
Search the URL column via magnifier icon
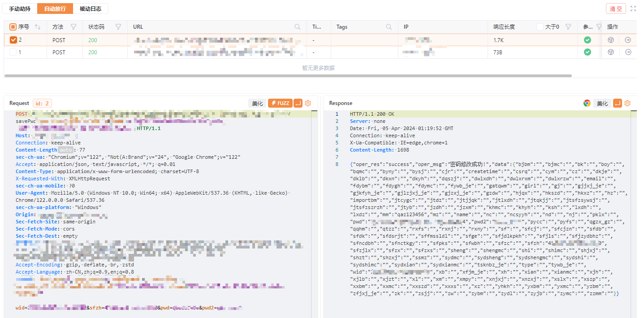297,27
